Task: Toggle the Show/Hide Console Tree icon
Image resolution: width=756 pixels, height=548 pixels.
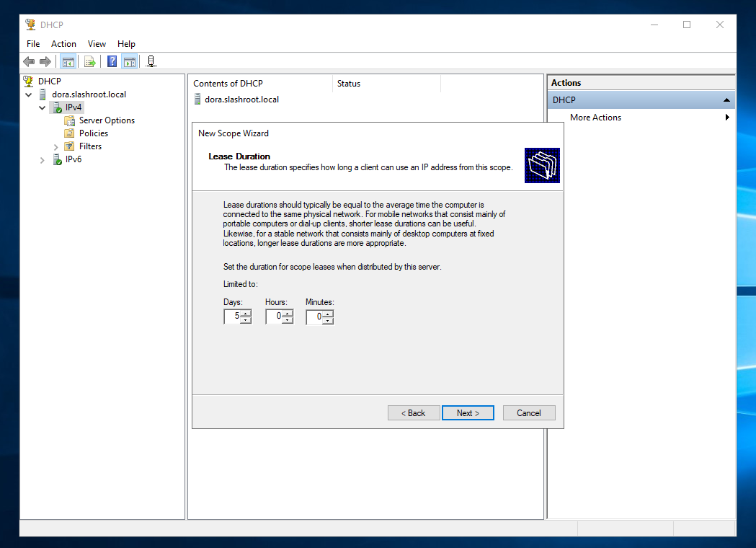Action: [x=68, y=62]
